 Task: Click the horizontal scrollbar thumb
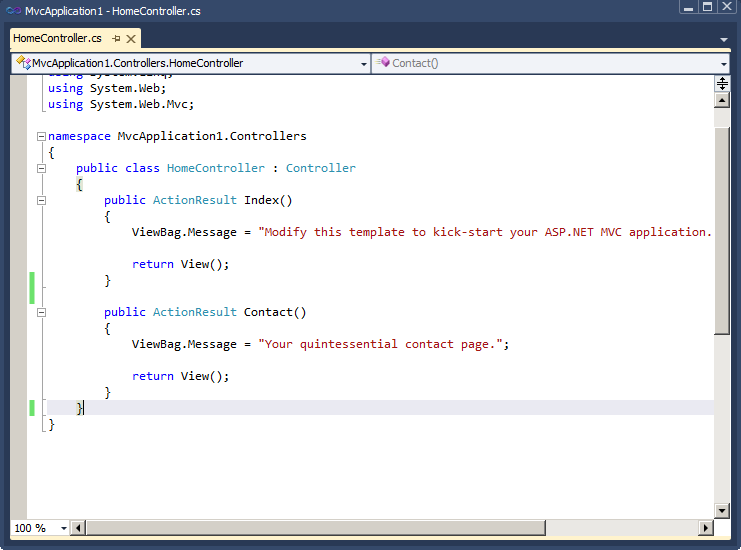click(x=315, y=528)
